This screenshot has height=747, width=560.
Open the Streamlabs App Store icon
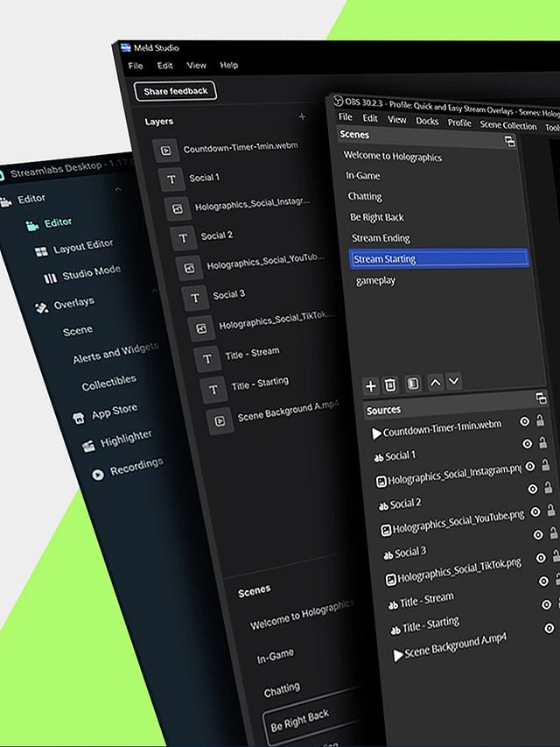(x=77, y=416)
